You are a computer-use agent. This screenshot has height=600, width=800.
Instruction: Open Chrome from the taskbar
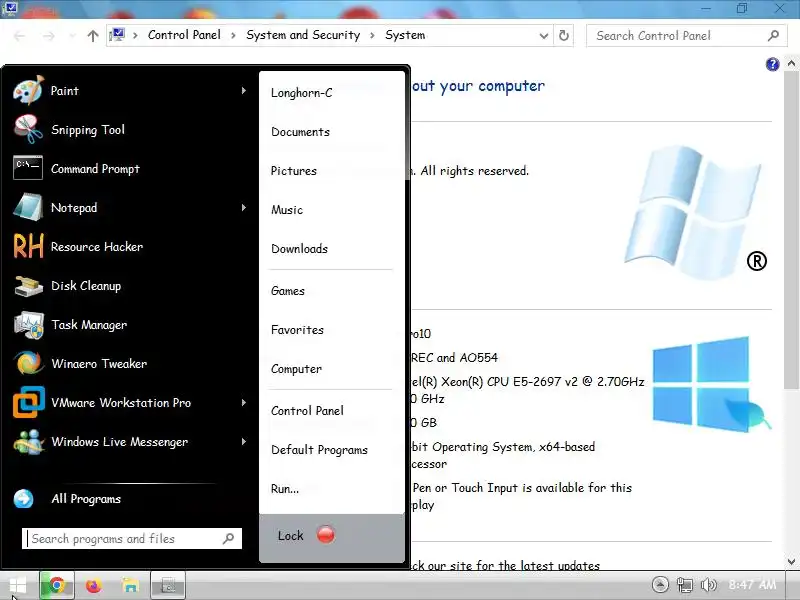pyautogui.click(x=57, y=585)
